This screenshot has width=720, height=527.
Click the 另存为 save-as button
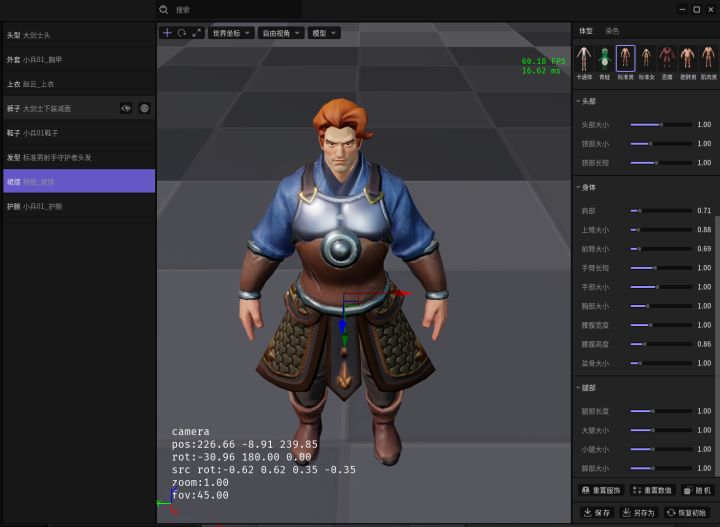[x=639, y=512]
